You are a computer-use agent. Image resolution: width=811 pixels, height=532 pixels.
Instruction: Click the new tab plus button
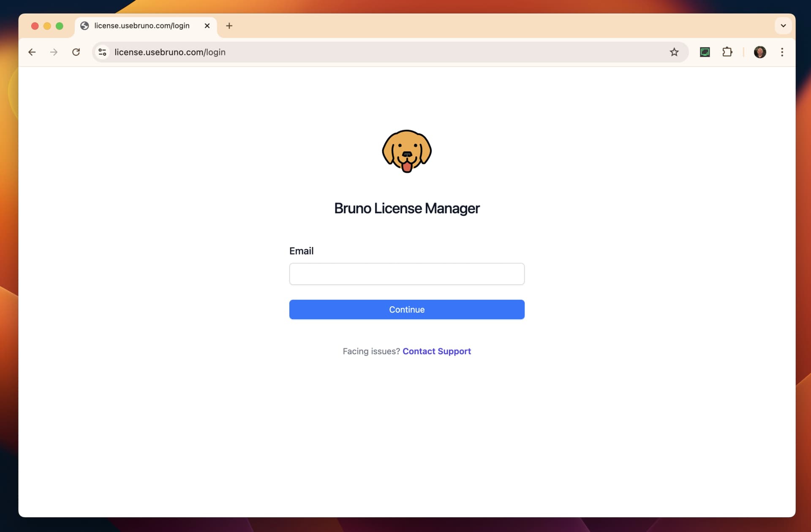229,25
